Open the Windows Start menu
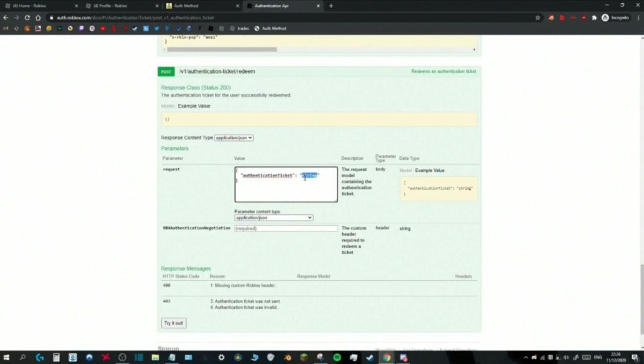644x364 pixels. click(x=6, y=358)
